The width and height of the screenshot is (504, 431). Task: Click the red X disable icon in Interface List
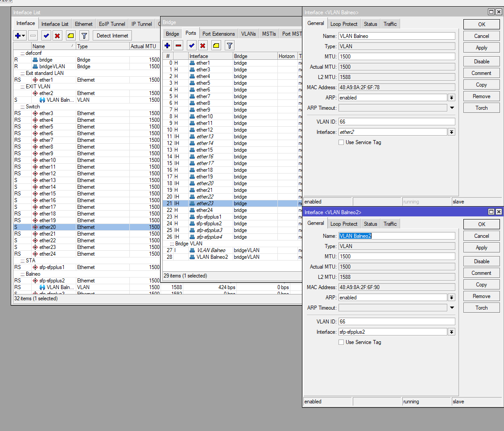pyautogui.click(x=57, y=36)
